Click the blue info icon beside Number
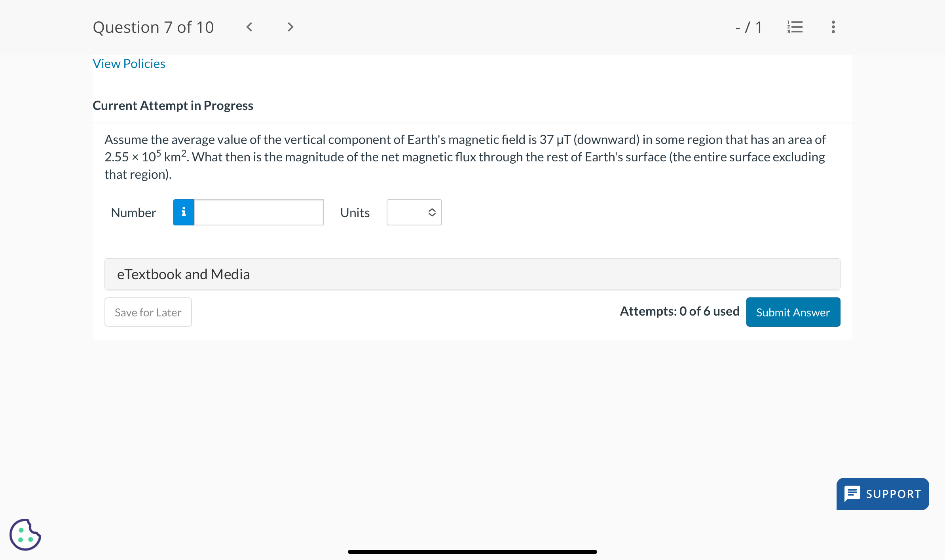Image resolution: width=945 pixels, height=560 pixels. coord(184,212)
